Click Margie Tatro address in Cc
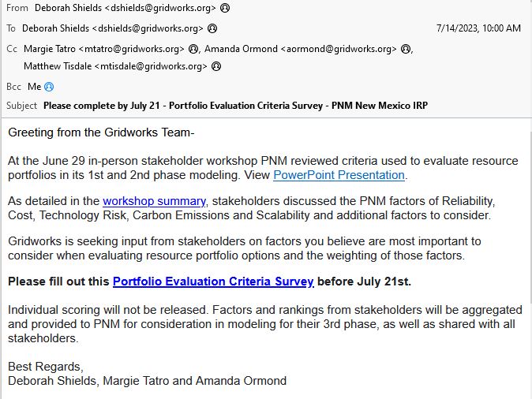The image size is (532, 399). [104, 49]
